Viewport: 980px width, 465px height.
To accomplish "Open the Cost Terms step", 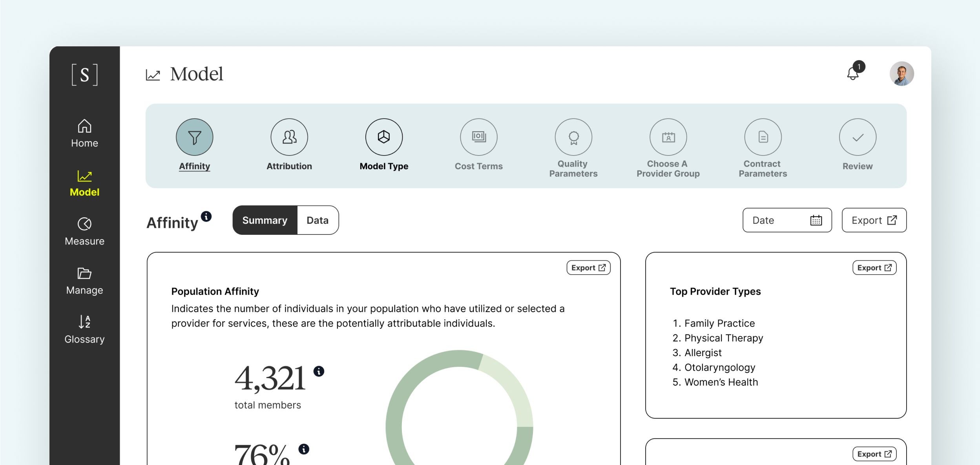I will tap(478, 137).
